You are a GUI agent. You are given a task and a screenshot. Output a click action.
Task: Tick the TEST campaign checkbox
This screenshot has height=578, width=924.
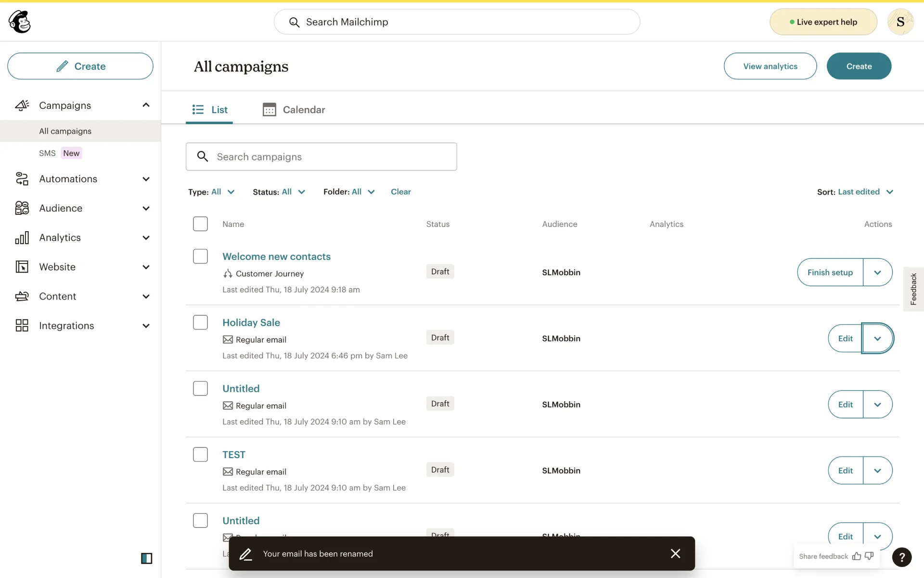coord(200,454)
